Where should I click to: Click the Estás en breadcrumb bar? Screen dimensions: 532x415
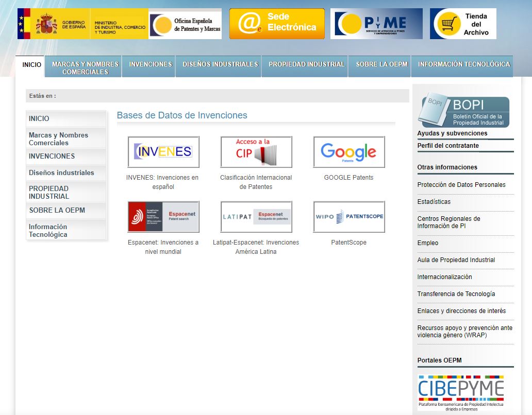218,96
